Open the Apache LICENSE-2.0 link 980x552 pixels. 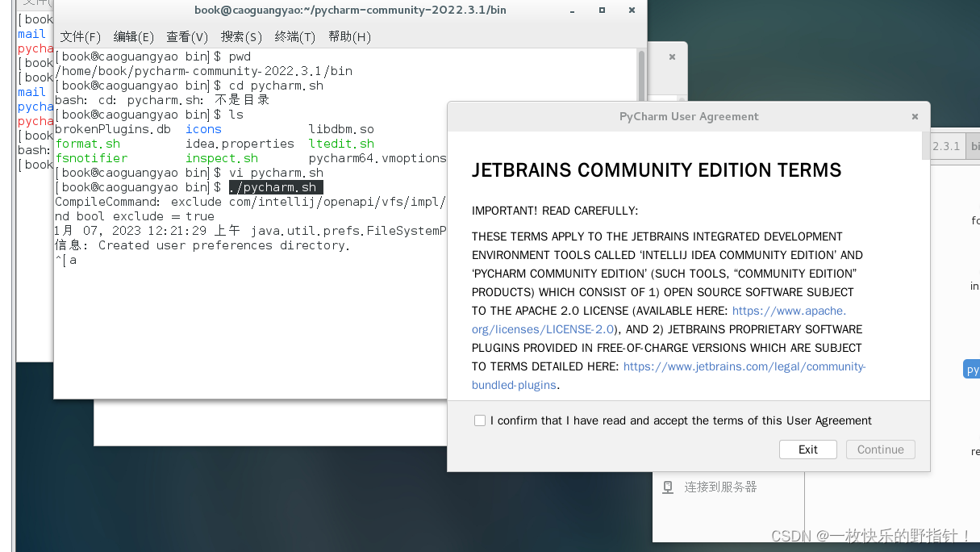click(659, 320)
